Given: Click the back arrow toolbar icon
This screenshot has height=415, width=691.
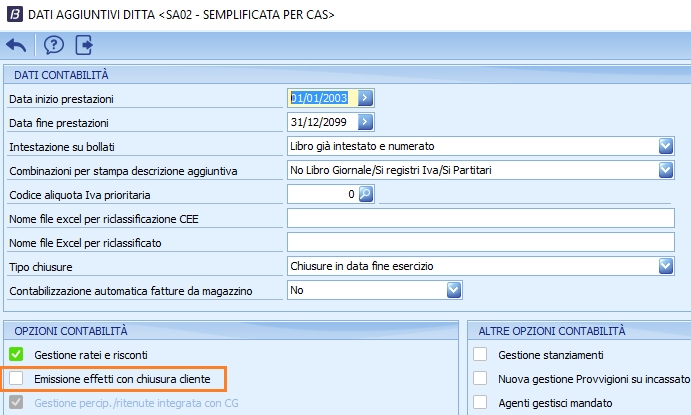Looking at the screenshot, I should tap(16, 44).
